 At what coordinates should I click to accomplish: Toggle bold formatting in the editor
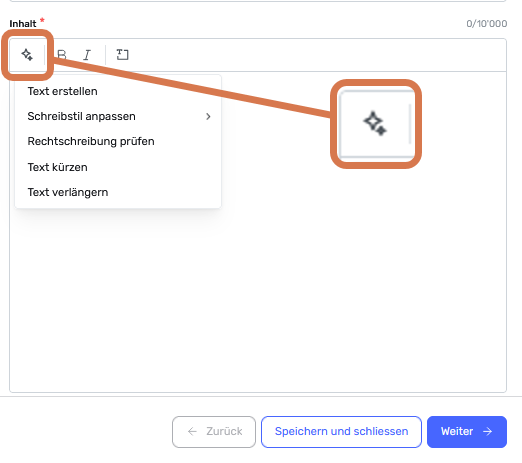click(x=62, y=55)
